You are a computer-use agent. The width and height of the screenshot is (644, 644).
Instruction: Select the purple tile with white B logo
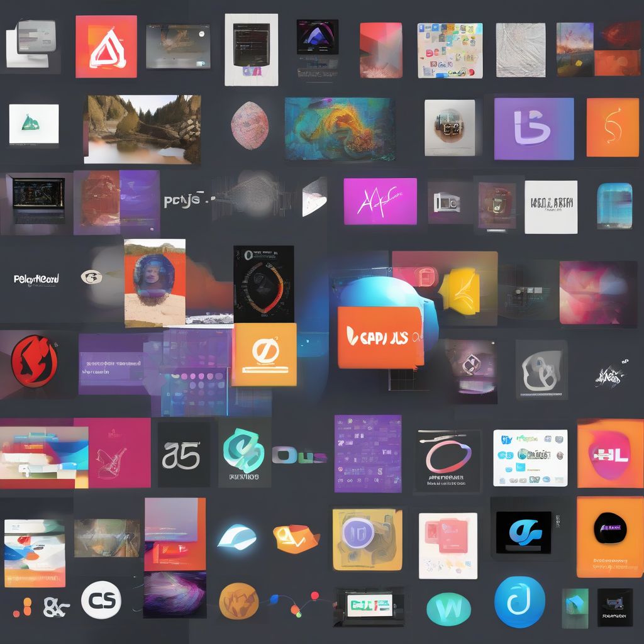click(x=534, y=128)
